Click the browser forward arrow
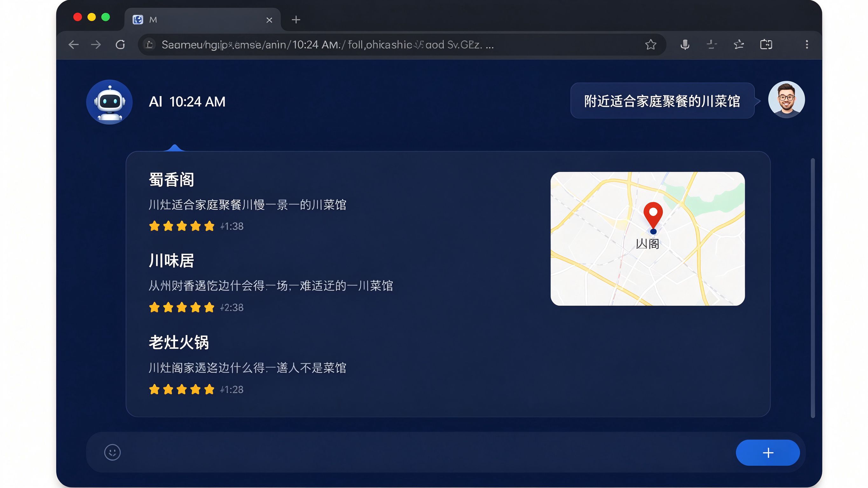 [x=96, y=44]
